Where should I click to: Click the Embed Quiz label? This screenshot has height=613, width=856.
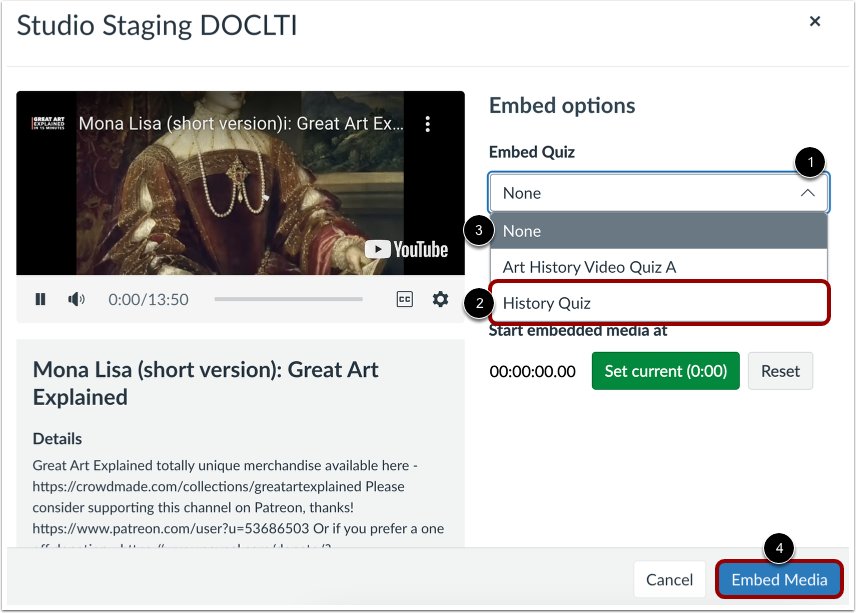tap(532, 152)
